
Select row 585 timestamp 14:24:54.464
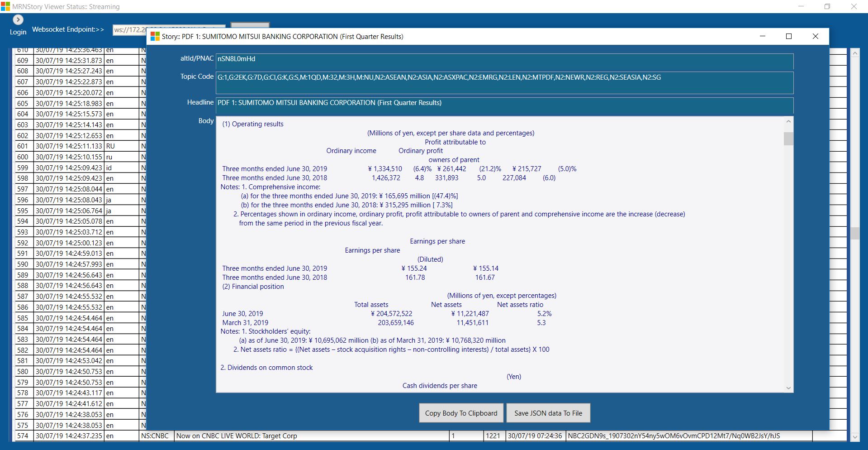[x=69, y=318]
